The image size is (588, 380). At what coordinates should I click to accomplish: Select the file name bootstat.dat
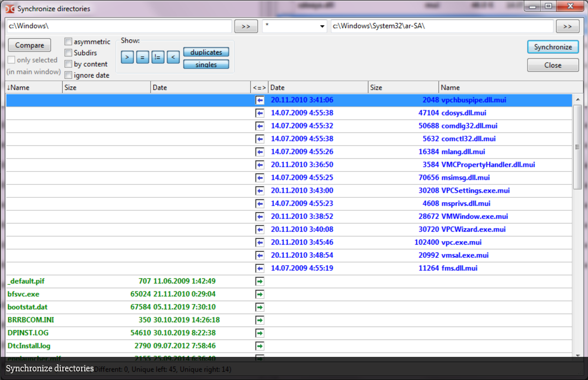[27, 307]
